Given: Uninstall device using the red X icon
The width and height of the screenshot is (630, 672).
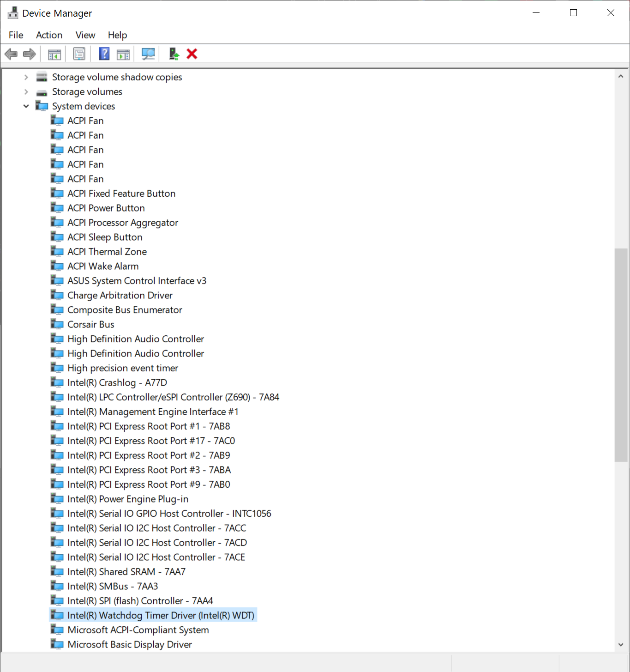Looking at the screenshot, I should coord(192,54).
